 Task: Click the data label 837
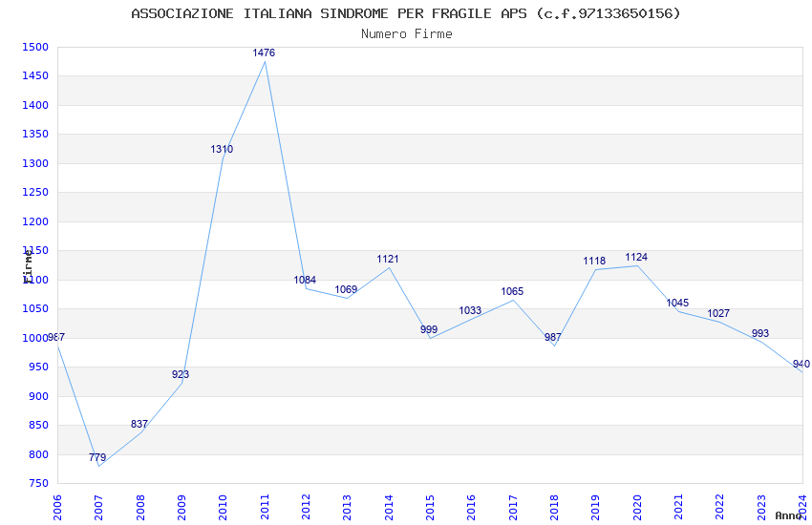[x=139, y=424]
